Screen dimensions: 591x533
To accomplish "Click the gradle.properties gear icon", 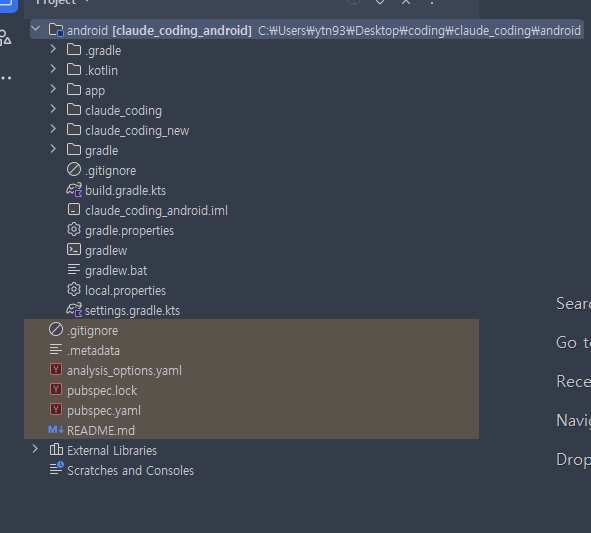I will tap(74, 230).
